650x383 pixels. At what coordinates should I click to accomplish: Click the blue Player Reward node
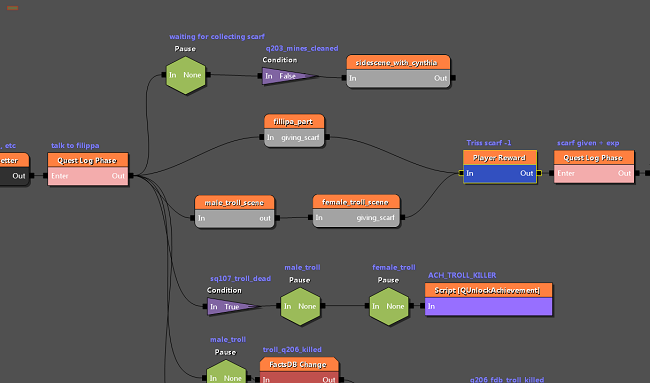(x=500, y=167)
